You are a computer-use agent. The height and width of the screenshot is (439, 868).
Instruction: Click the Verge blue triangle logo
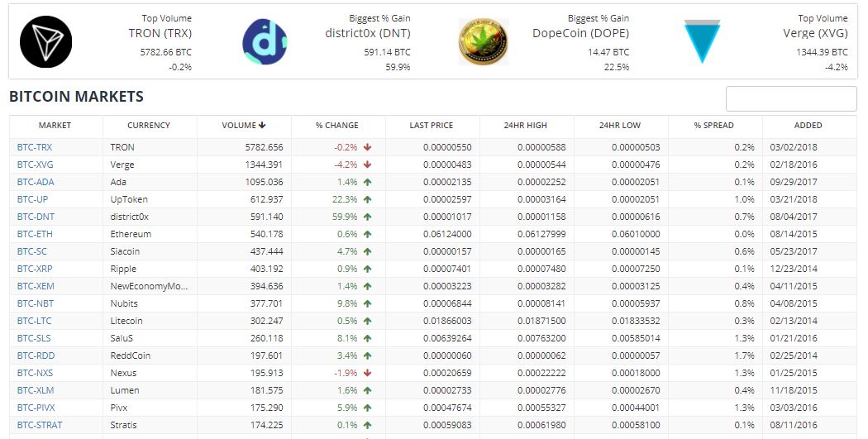pos(702,41)
